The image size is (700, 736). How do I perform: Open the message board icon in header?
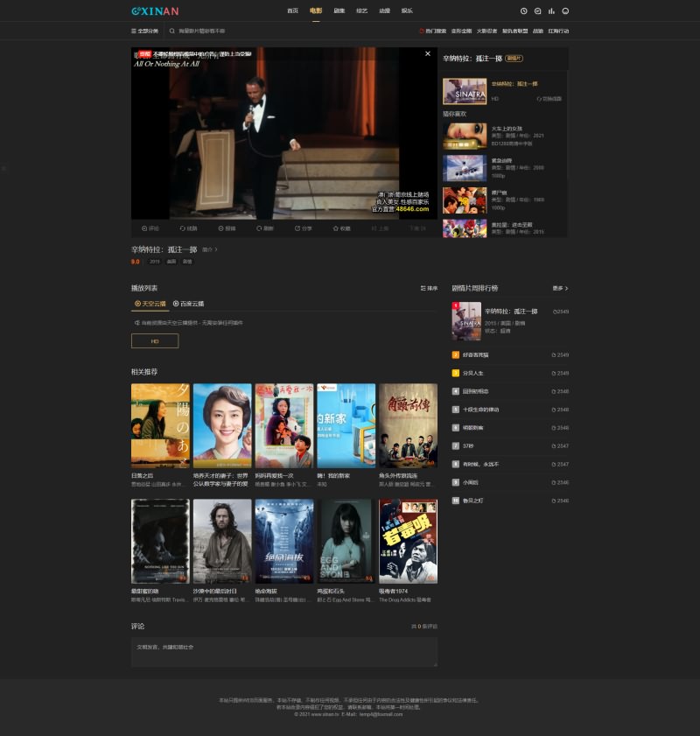tap(537, 11)
